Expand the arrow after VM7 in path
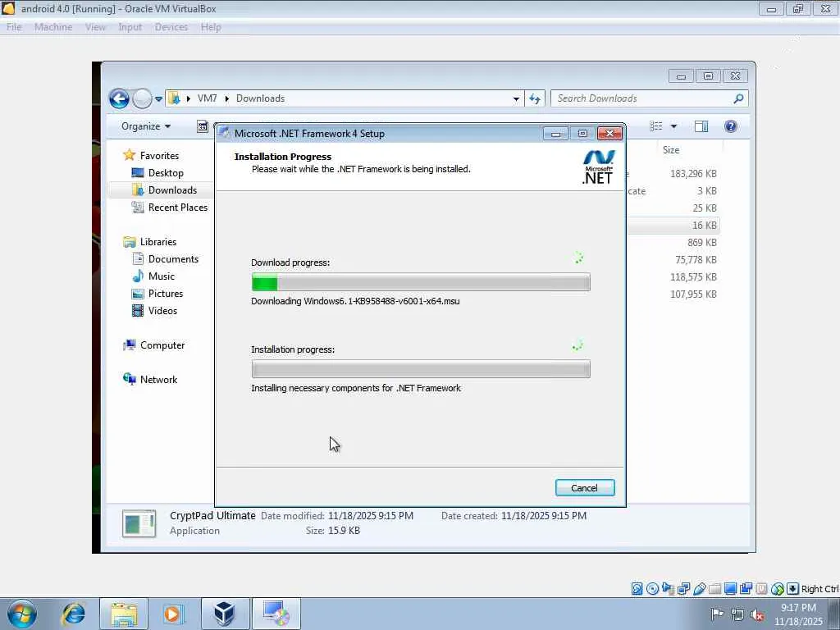This screenshot has width=840, height=630. 227,98
